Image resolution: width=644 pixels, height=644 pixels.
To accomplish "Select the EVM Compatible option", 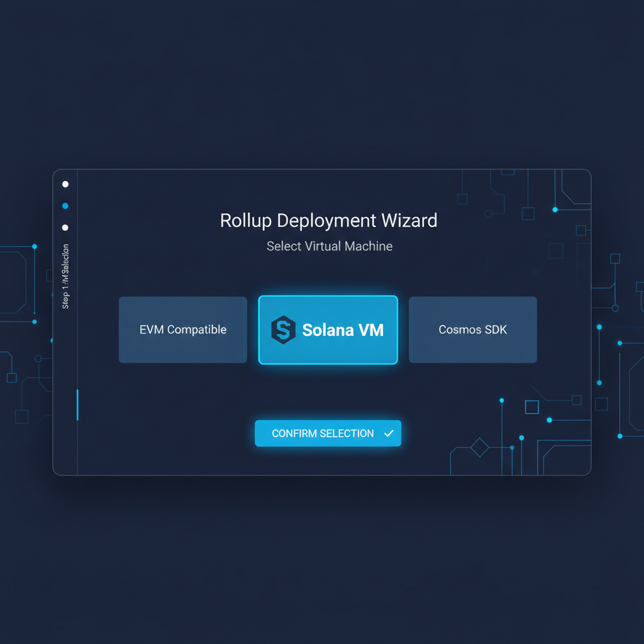I will coord(182,330).
